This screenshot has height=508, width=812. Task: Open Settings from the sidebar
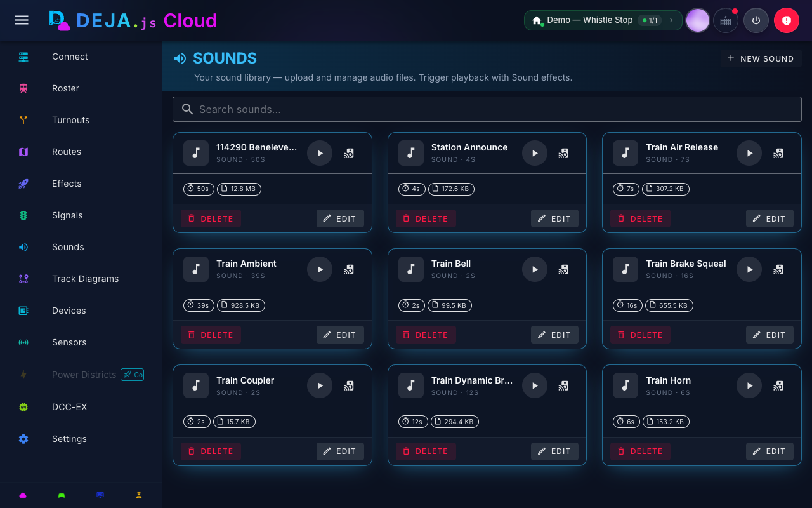[81, 439]
